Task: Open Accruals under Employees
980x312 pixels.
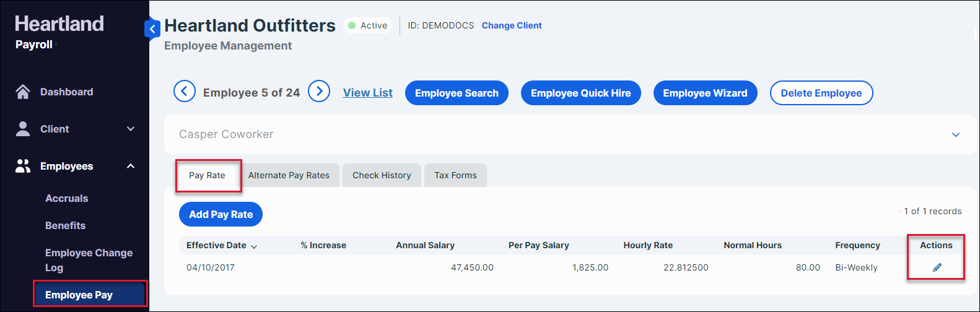Action: coord(66,198)
